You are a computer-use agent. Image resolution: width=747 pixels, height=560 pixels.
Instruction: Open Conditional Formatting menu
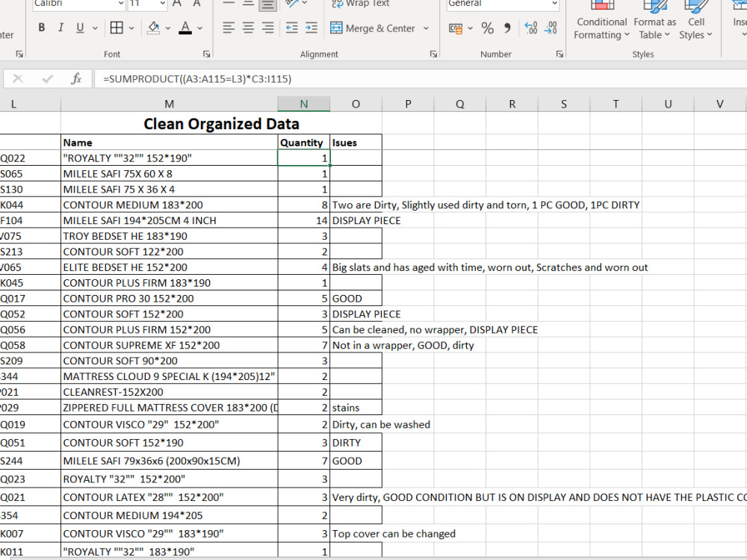click(x=601, y=22)
